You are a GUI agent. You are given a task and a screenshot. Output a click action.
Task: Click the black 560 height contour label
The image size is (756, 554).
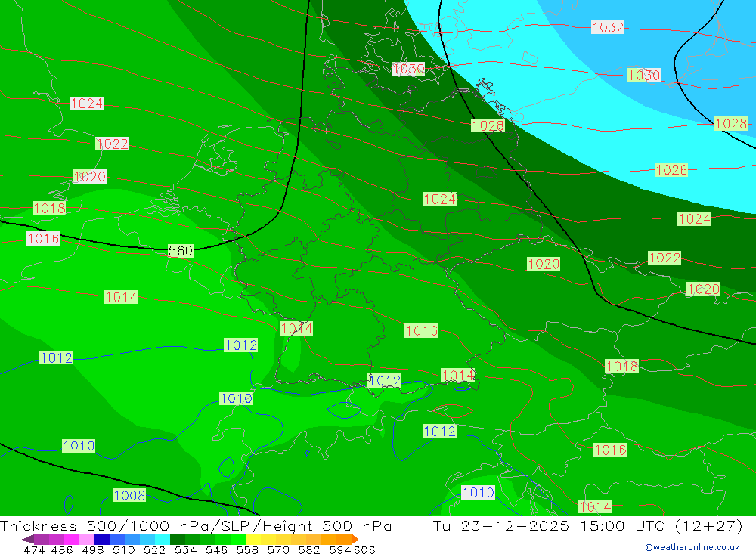click(x=181, y=251)
